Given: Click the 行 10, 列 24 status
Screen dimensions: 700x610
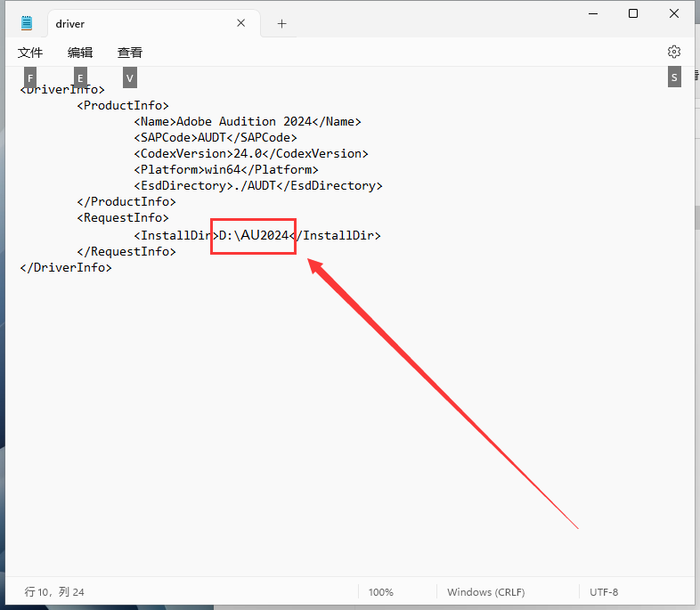Looking at the screenshot, I should coord(54,591).
